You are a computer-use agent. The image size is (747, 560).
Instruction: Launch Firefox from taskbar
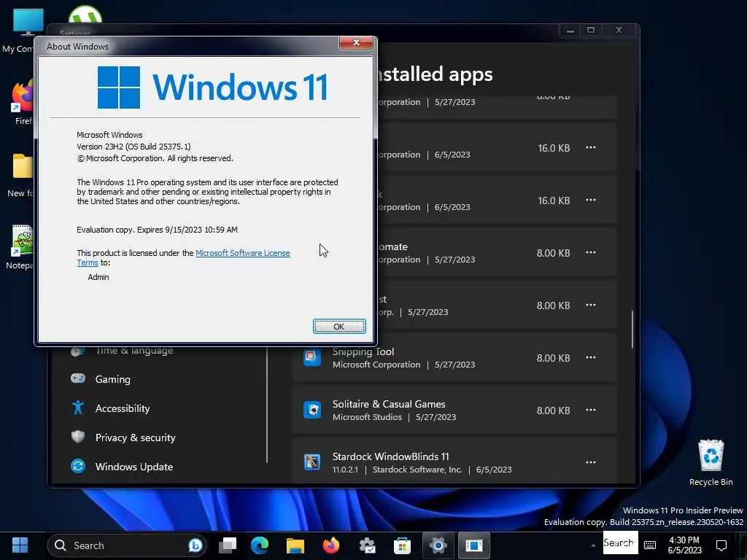point(331,545)
